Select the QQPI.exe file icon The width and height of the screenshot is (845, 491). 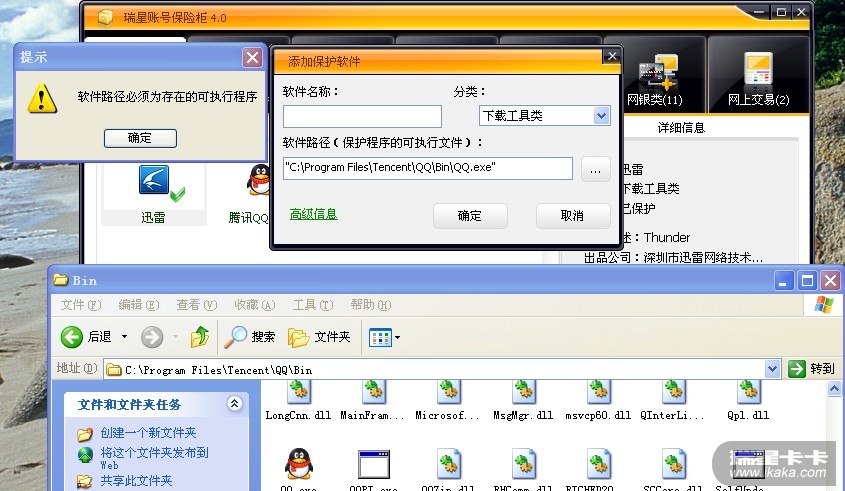click(x=373, y=464)
